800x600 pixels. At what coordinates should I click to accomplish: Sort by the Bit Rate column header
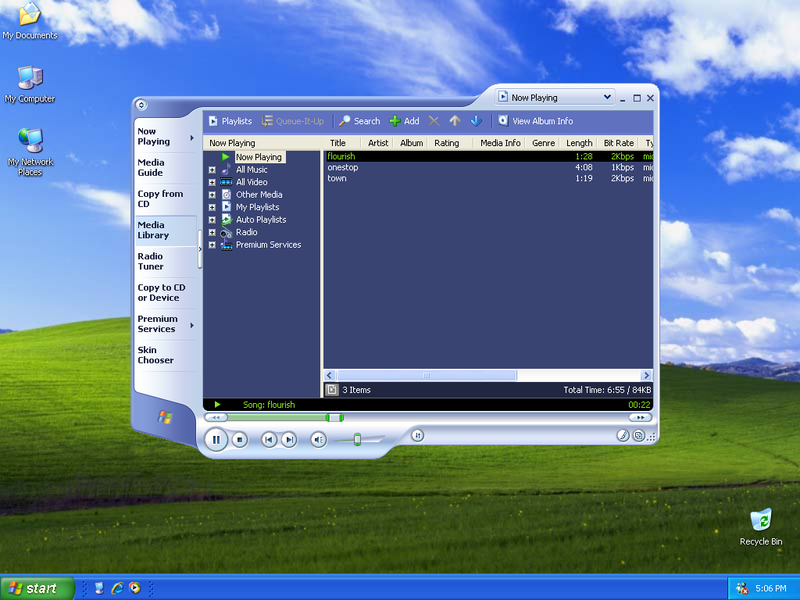[x=618, y=143]
